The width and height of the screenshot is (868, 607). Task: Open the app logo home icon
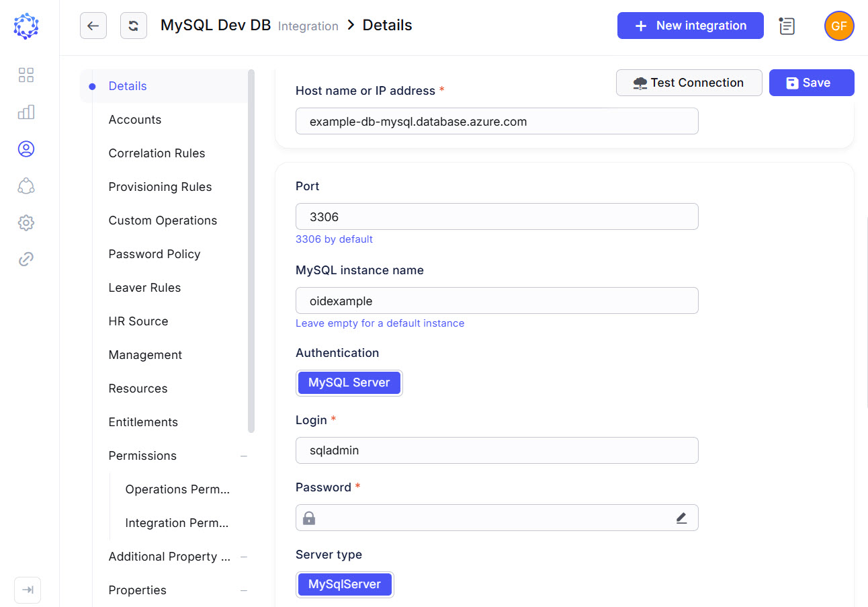(x=26, y=26)
